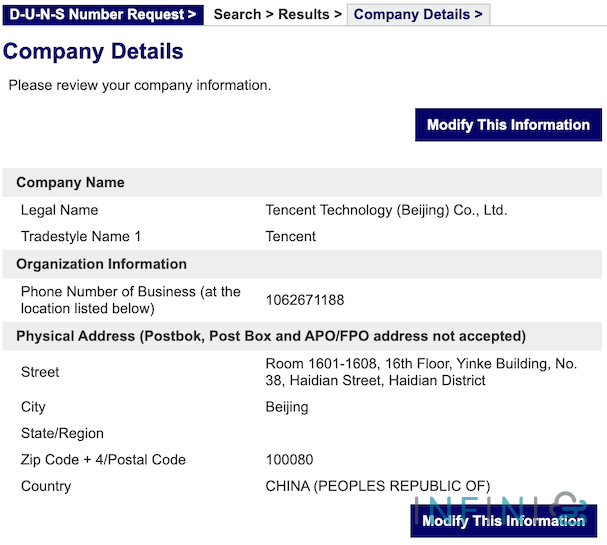Click the city value Beijing

click(x=287, y=407)
